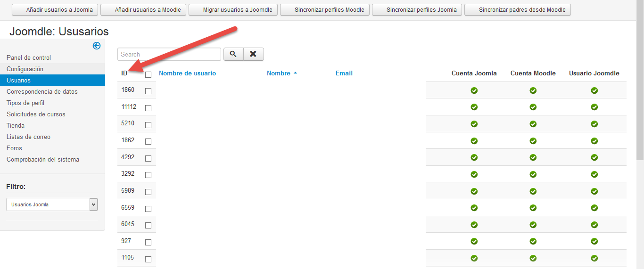Sort table by Nombre de usuario
This screenshot has height=269, width=644.
tap(187, 73)
